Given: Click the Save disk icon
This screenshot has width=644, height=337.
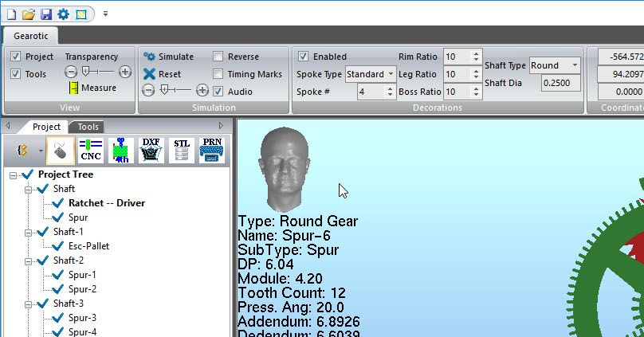Looking at the screenshot, I should click(46, 14).
